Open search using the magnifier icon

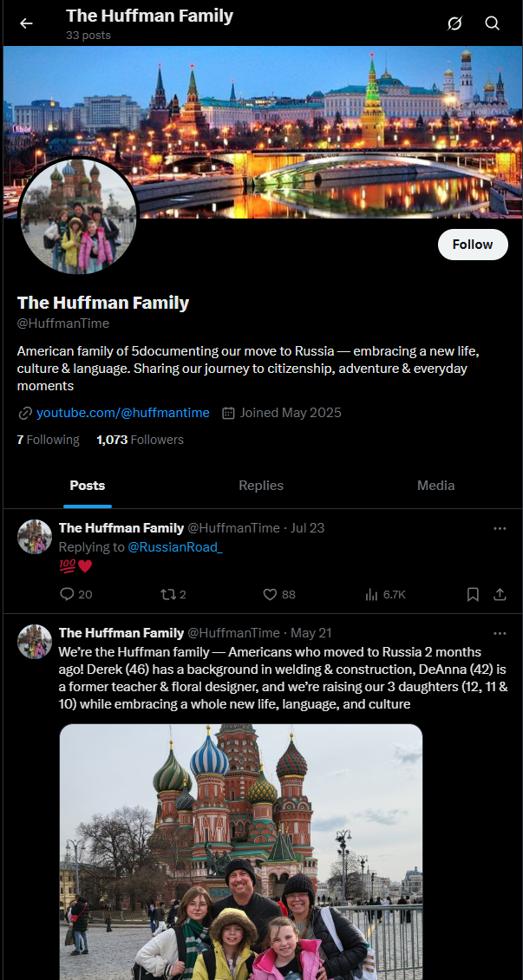click(493, 23)
